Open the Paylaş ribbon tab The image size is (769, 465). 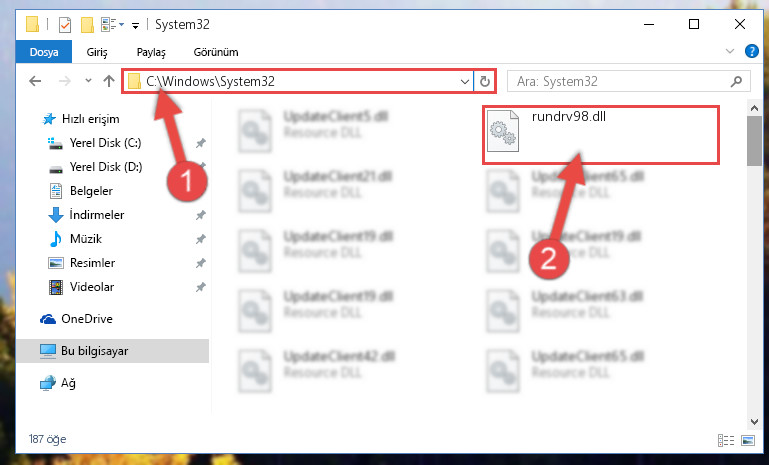tap(151, 52)
